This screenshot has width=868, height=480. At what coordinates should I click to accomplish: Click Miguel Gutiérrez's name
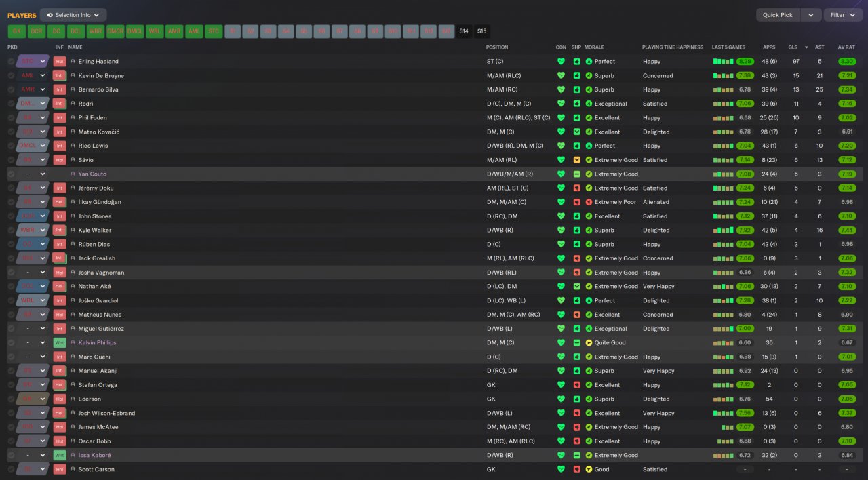tap(101, 329)
